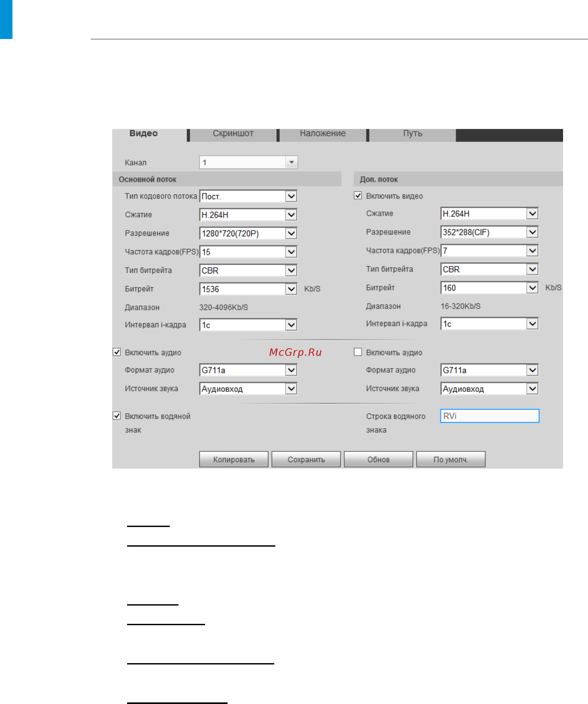The height and width of the screenshot is (704, 588).
Task: Open sub stream Разрешение 352*288(CIF) dropdown
Action: (x=490, y=232)
